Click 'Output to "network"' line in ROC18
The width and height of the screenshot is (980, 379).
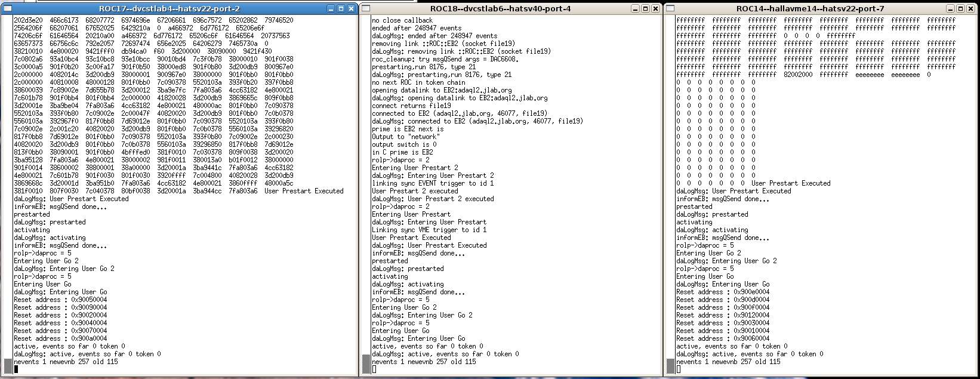[x=406, y=137]
